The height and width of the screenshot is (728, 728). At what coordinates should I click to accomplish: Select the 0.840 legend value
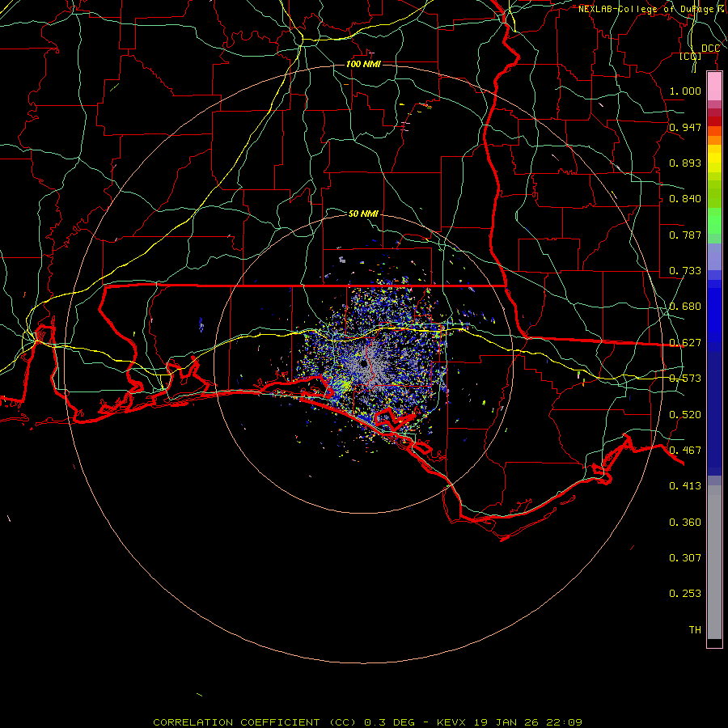685,199
